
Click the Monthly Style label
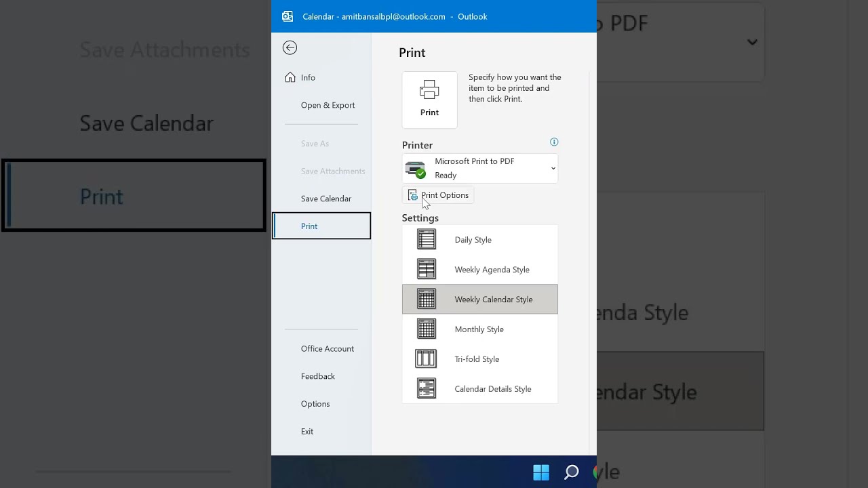479,329
